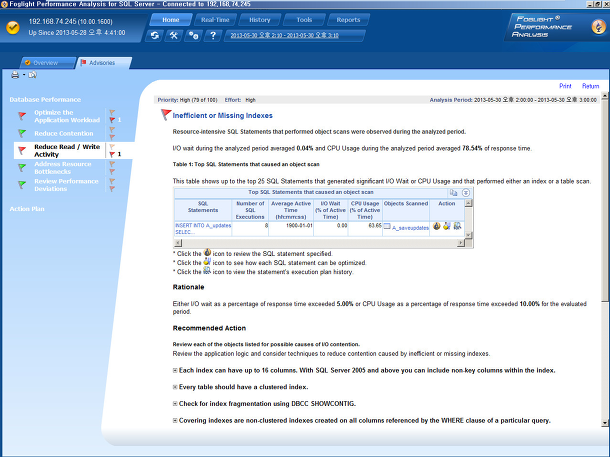Screen dimensions: 610x457
Task: Expand 'Every table should have a clustered index'
Action: point(175,387)
